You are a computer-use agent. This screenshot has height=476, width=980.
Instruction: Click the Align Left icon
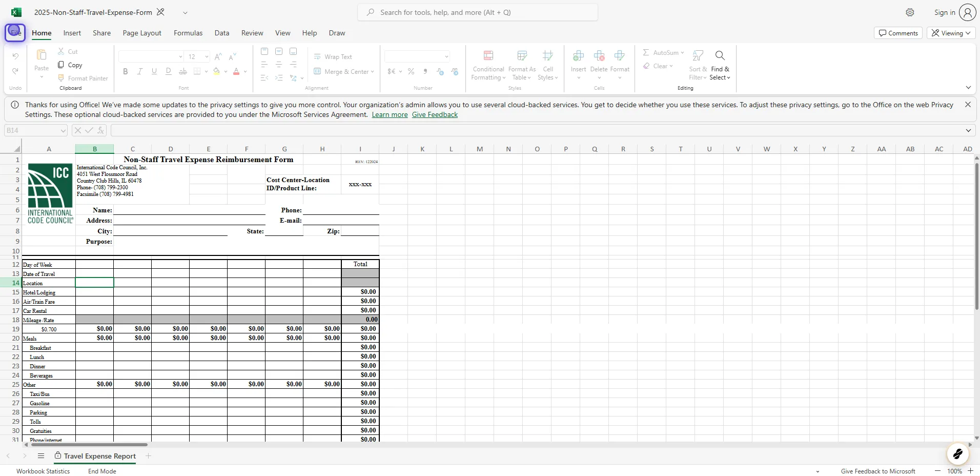click(x=264, y=65)
